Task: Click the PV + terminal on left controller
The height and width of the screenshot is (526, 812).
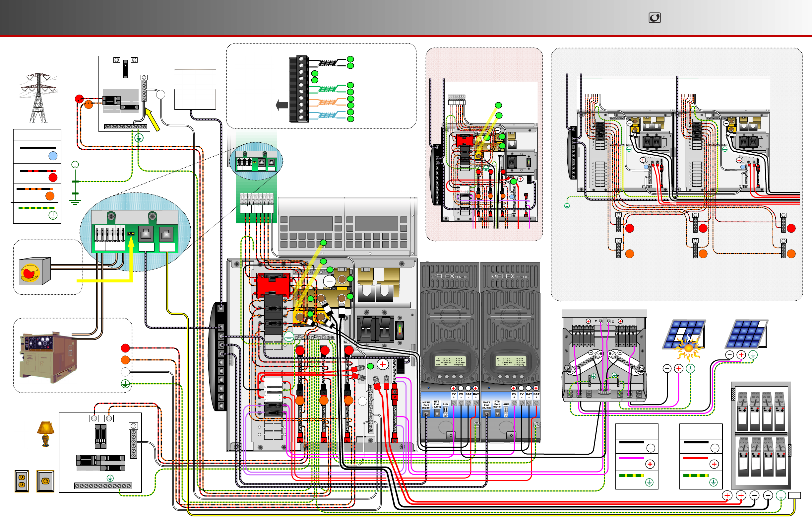Action: point(454,403)
